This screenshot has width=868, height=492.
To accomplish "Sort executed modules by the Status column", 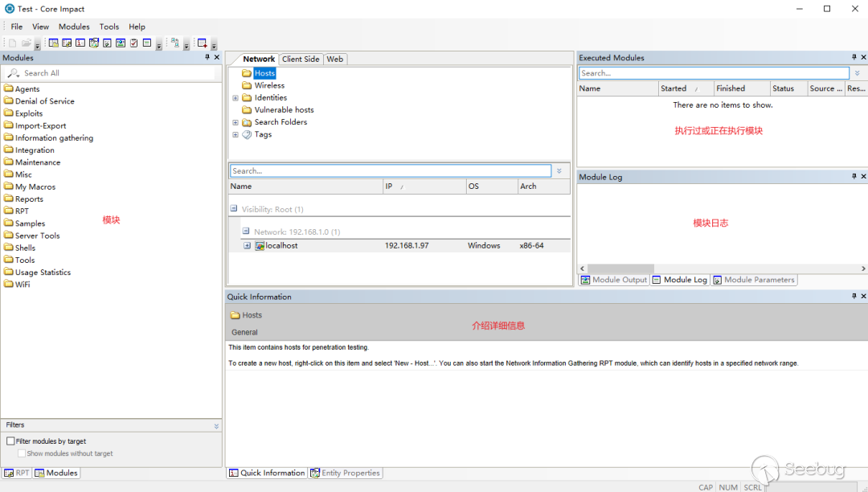I will pos(788,88).
